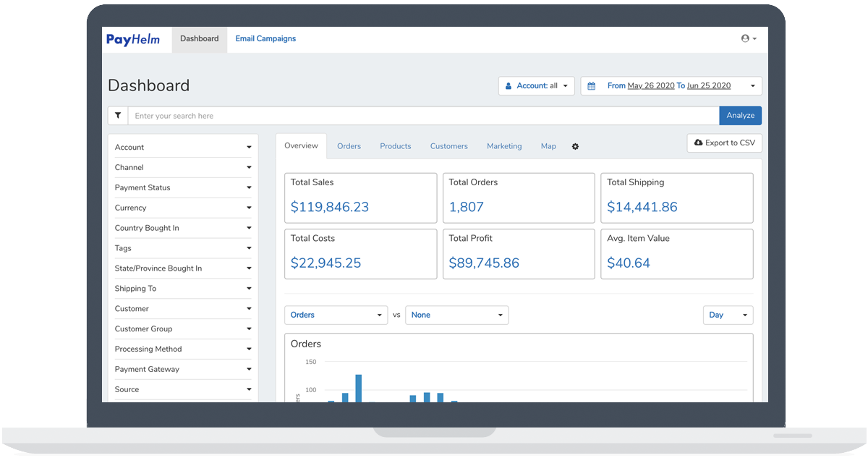Click the May 26 2020 start date
This screenshot has height=458, width=868.
pos(651,86)
